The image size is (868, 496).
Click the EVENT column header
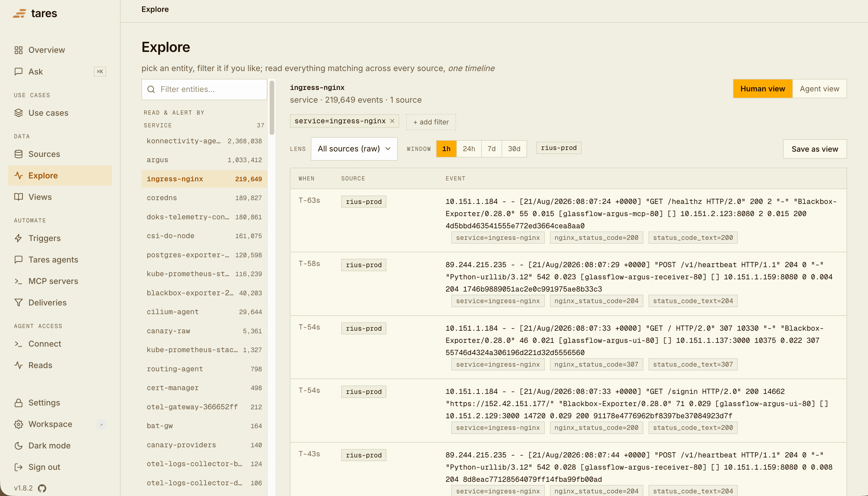[x=455, y=178]
